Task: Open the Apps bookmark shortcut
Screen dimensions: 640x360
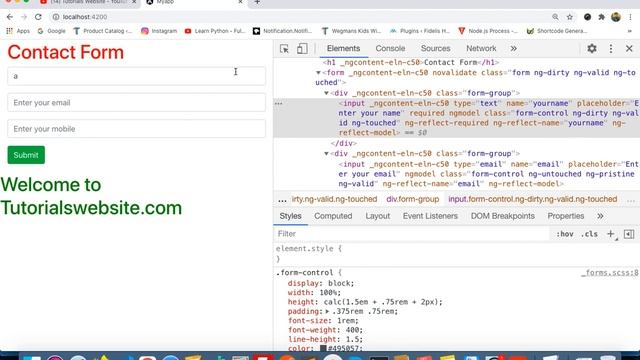Action: [18, 31]
